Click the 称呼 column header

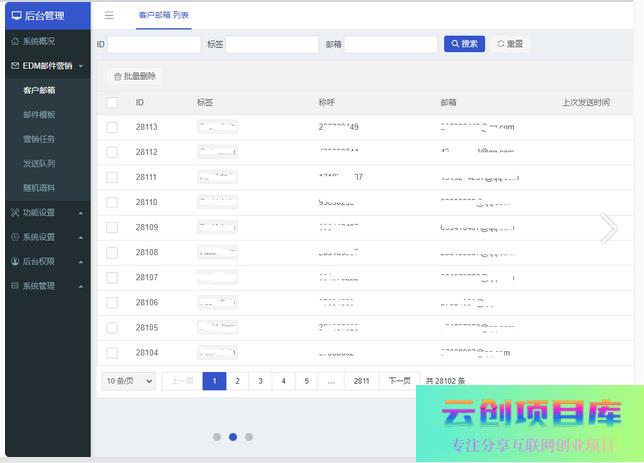pos(327,102)
